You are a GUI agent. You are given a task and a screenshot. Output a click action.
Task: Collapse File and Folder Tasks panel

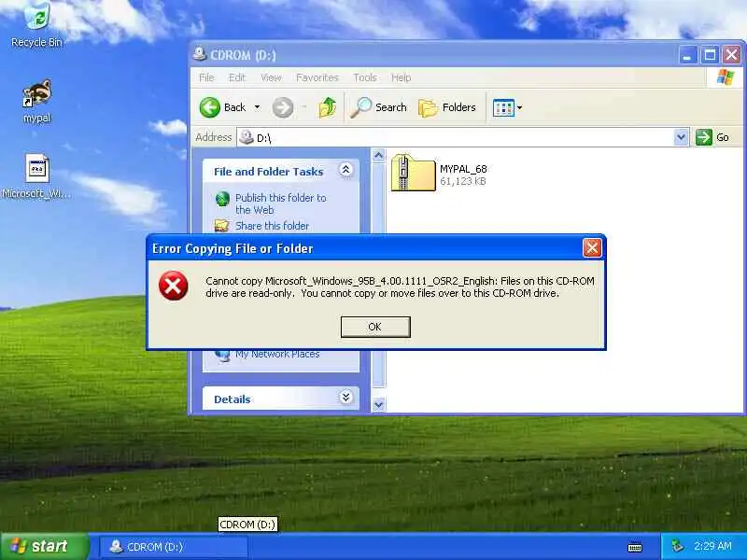pos(345,170)
